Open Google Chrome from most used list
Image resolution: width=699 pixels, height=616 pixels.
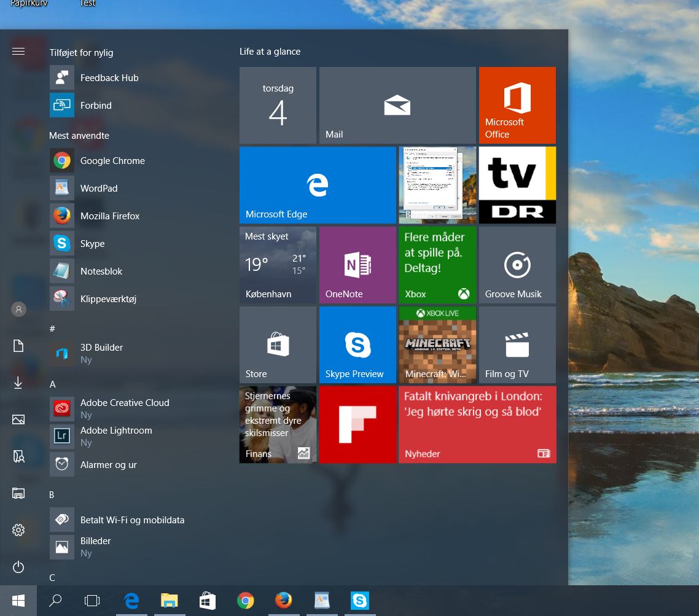pos(112,161)
